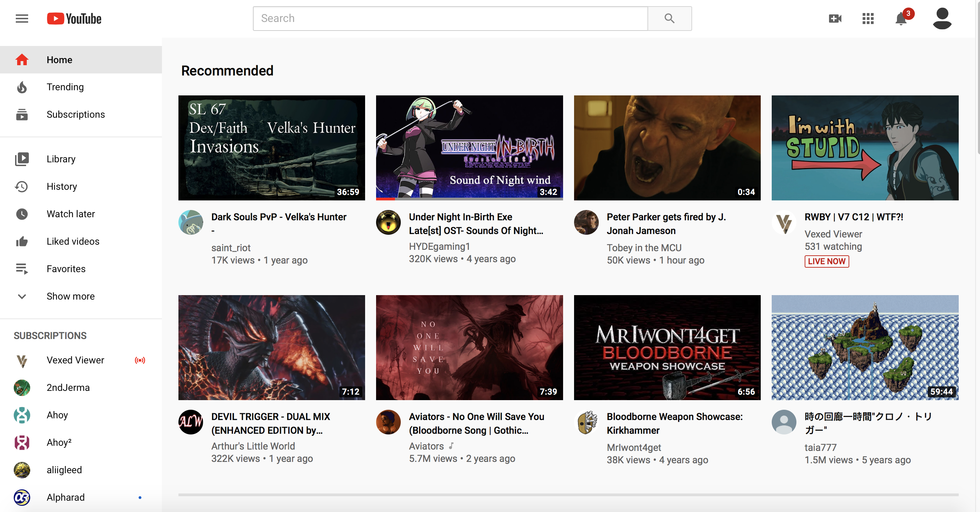Click the HYDEgaming1 channel avatar
This screenshot has height=512, width=980.
(x=388, y=222)
